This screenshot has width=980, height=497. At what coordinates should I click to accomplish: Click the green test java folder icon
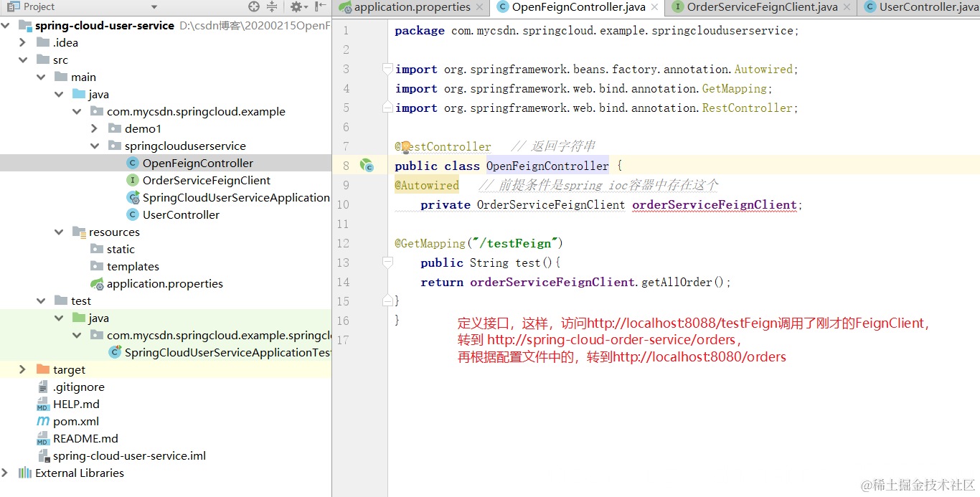(x=79, y=318)
